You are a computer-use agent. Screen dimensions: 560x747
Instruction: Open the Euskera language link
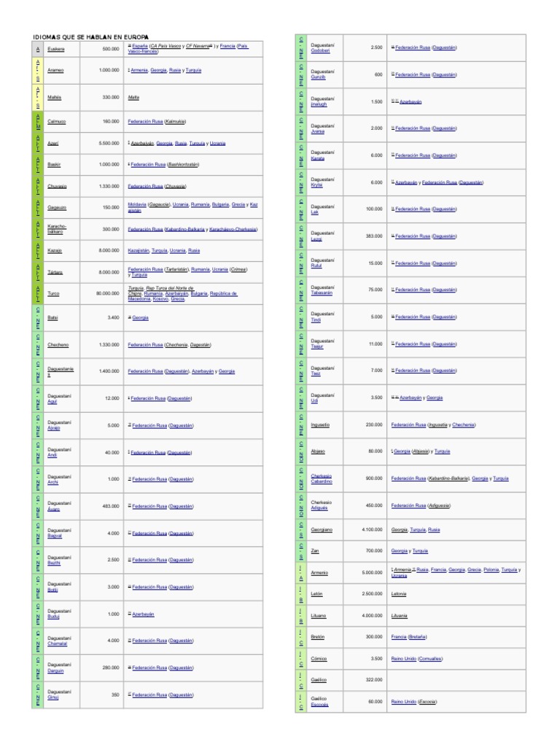tap(55, 49)
